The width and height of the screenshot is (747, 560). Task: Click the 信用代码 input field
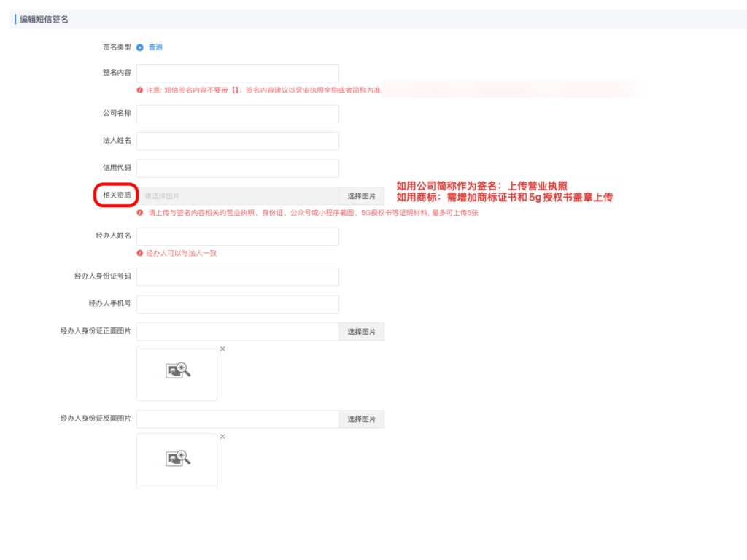pos(237,168)
